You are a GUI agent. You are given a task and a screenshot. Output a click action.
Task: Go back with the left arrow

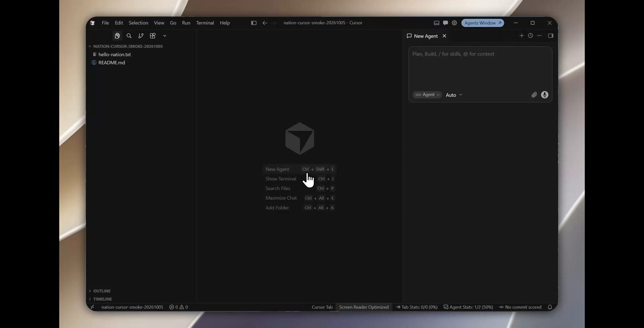coord(265,23)
